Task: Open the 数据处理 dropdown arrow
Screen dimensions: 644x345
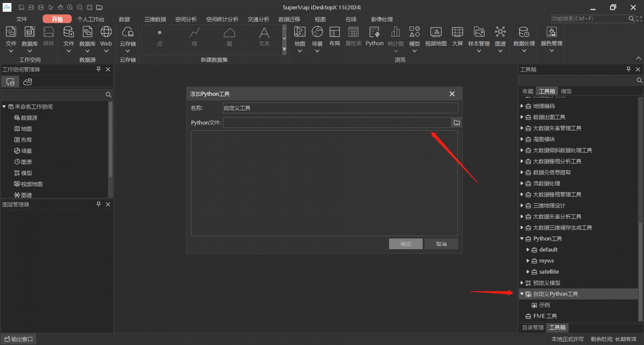Action: (524, 51)
